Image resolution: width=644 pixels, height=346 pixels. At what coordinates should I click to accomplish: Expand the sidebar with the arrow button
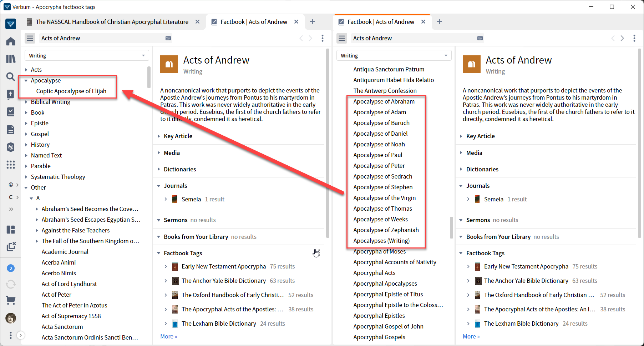point(21,335)
